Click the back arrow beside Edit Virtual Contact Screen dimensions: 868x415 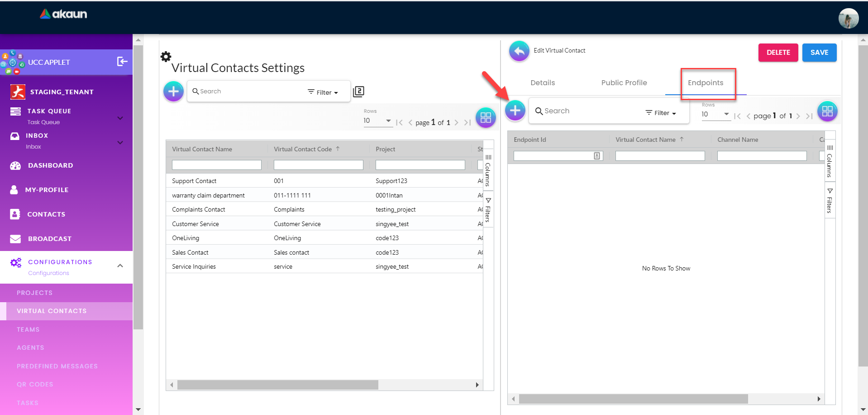tap(519, 51)
